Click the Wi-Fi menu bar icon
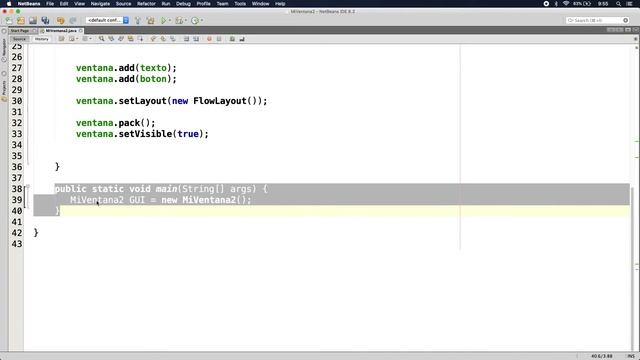The height and width of the screenshot is (360, 640). click(x=566, y=4)
